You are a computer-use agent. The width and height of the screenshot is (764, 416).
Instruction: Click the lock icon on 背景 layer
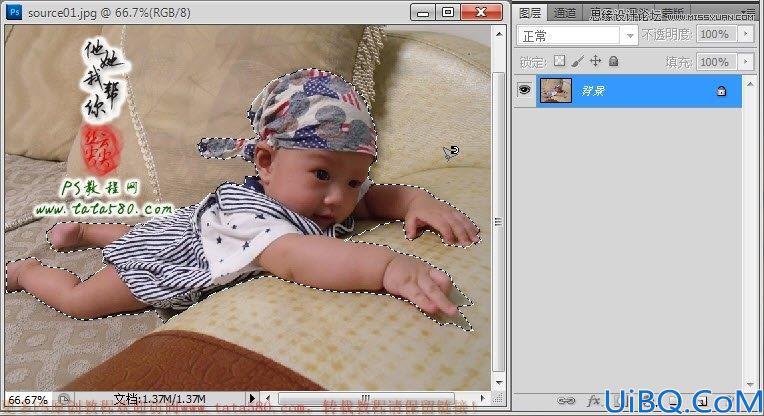click(721, 91)
